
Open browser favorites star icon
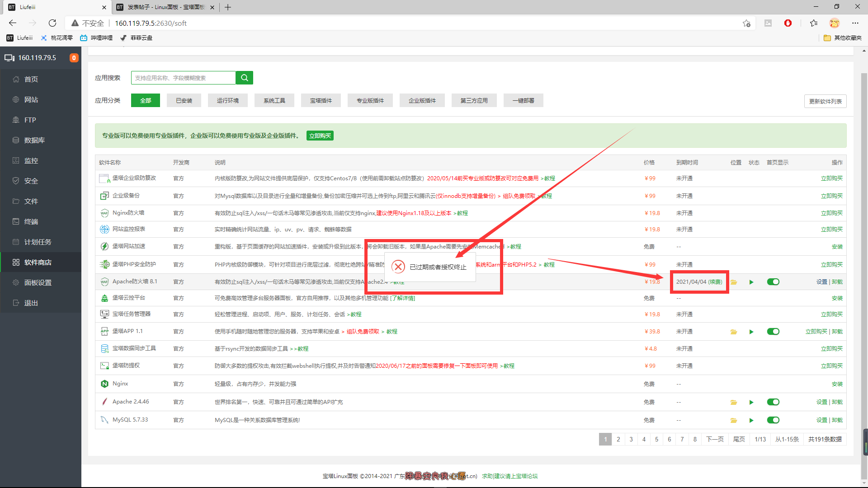coord(814,23)
